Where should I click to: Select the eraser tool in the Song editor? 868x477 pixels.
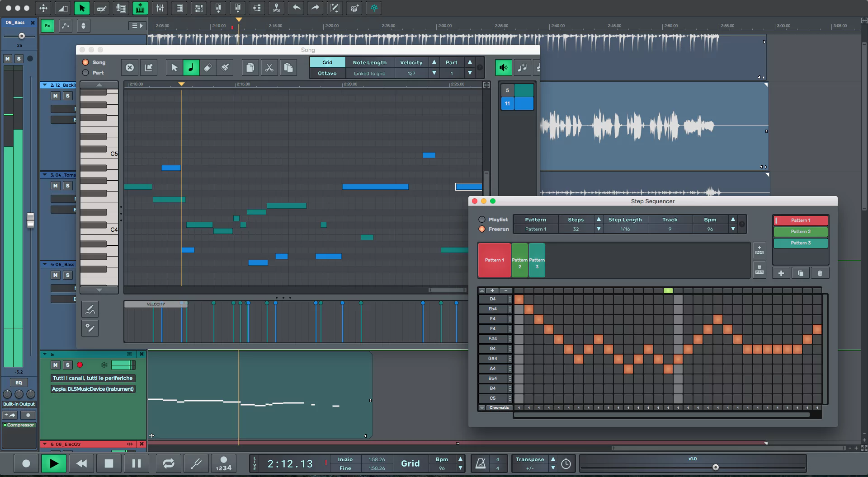[208, 67]
